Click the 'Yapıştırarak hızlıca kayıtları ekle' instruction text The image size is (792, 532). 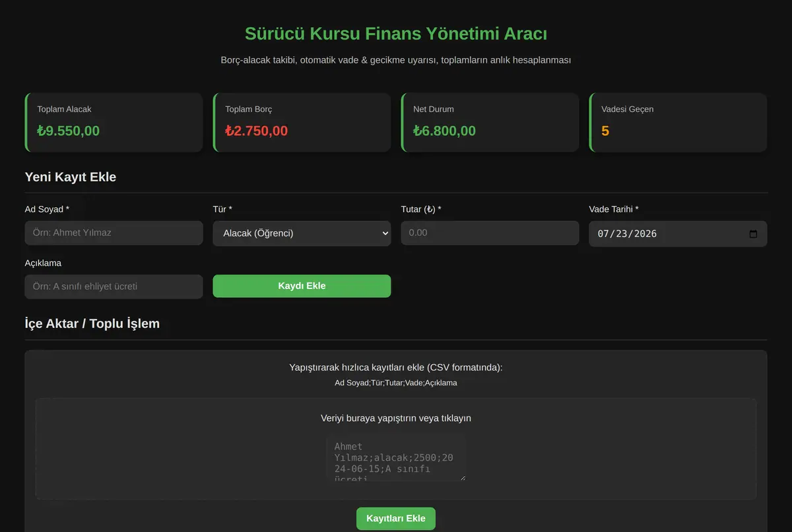coord(396,368)
